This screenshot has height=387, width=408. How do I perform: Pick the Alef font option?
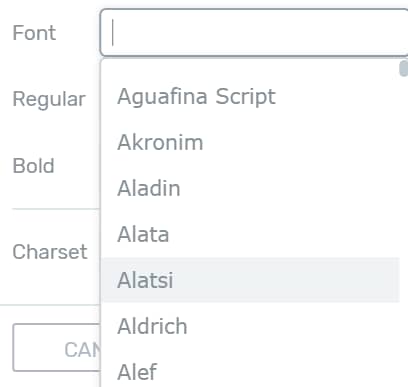(x=250, y=368)
